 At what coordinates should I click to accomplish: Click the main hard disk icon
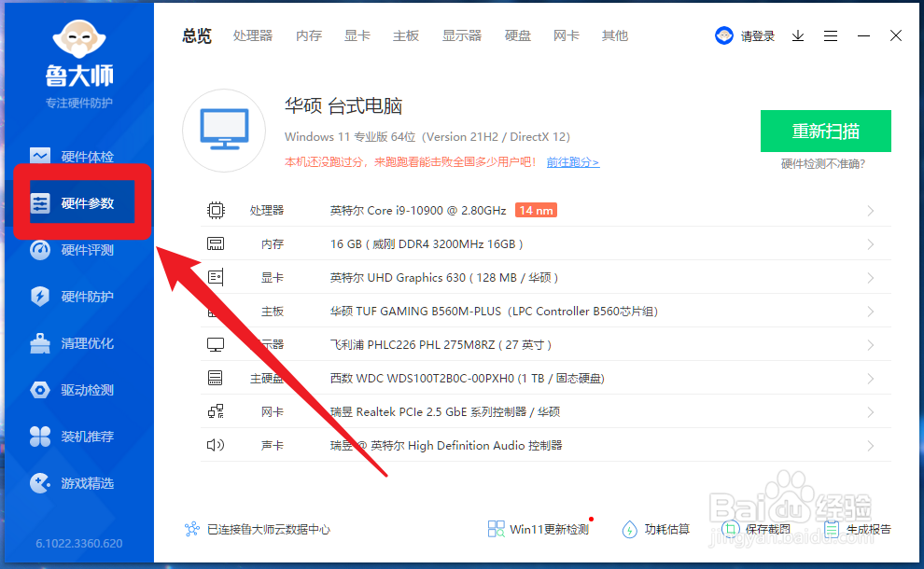(215, 378)
